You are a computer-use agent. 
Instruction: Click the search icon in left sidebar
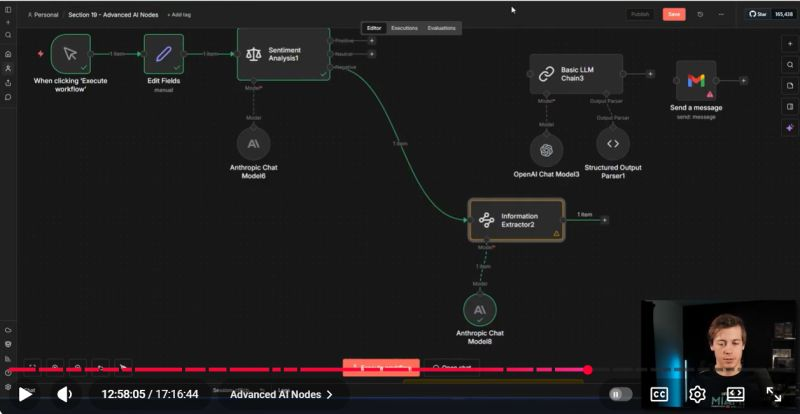pos(8,35)
